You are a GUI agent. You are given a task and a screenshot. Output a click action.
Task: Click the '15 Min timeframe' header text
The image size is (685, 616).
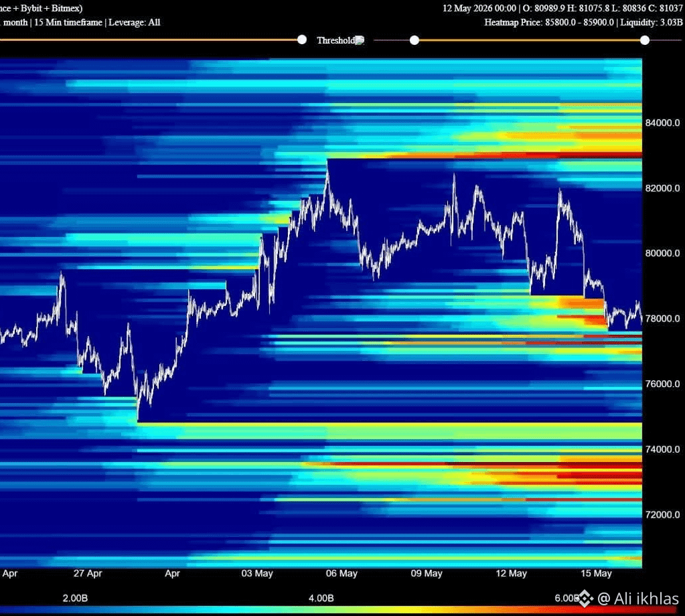pyautogui.click(x=68, y=22)
